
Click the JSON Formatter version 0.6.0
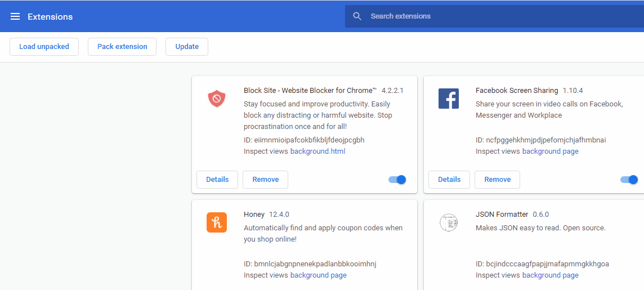(x=541, y=215)
